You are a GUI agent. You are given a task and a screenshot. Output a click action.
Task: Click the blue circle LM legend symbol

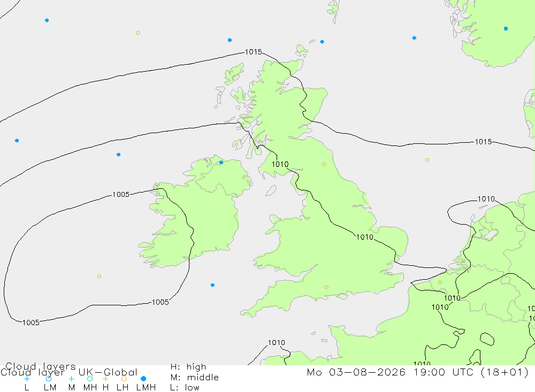[49, 379]
